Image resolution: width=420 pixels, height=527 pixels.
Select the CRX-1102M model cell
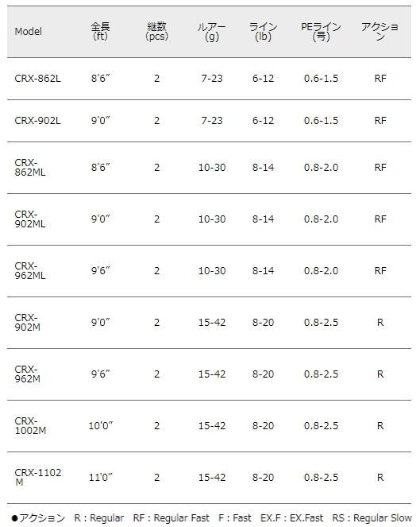38,477
